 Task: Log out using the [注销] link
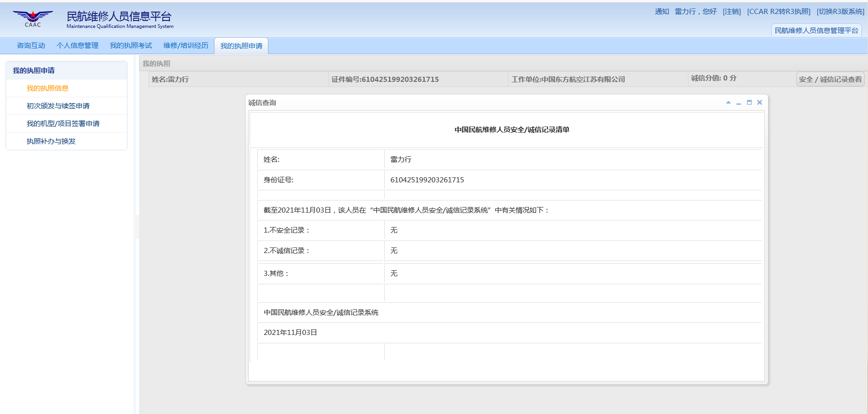click(x=732, y=12)
